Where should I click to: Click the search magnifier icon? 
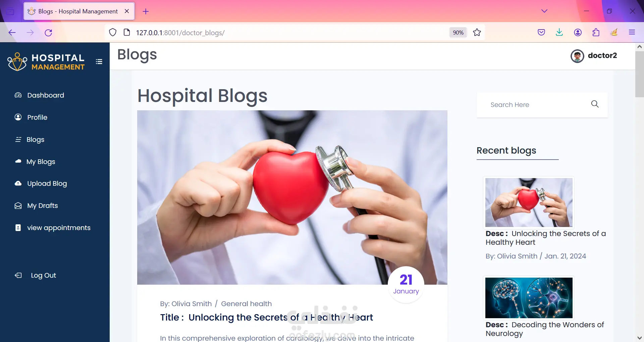point(595,104)
